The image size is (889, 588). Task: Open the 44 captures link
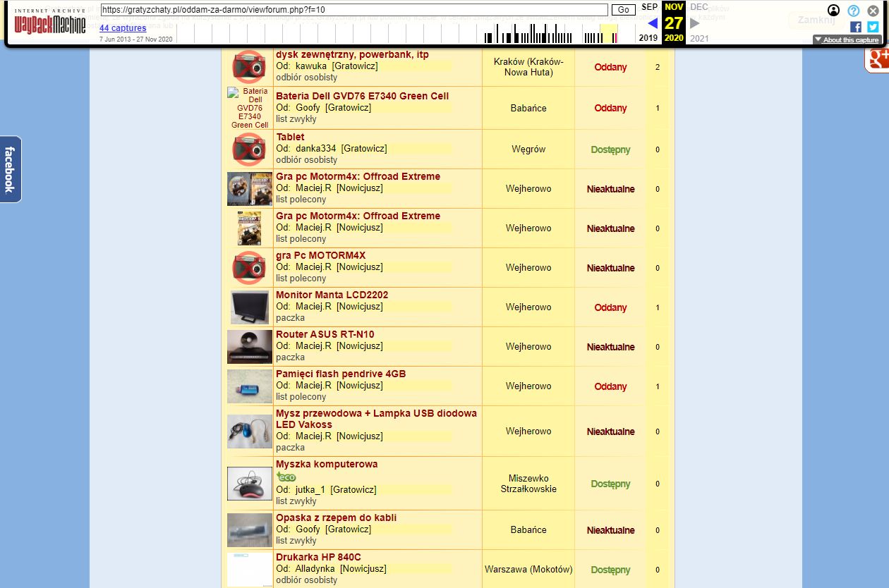[123, 28]
